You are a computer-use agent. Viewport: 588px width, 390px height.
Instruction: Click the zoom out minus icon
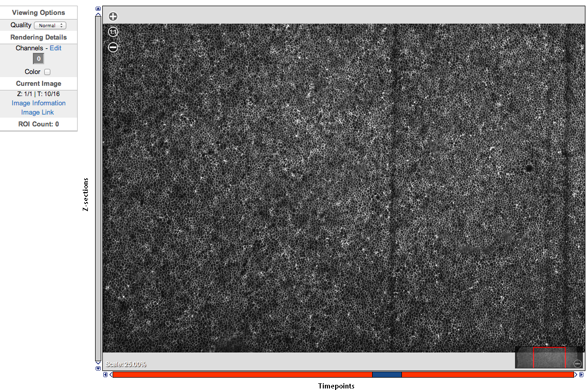(x=113, y=47)
